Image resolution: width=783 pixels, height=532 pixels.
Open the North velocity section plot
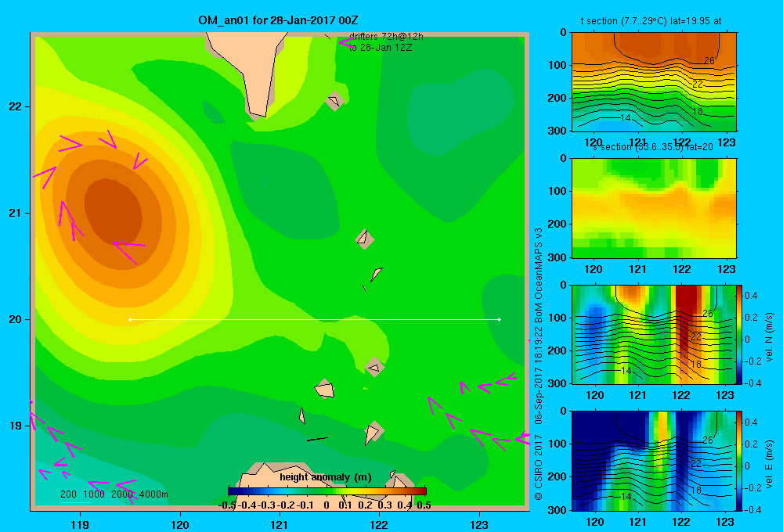tap(654, 334)
